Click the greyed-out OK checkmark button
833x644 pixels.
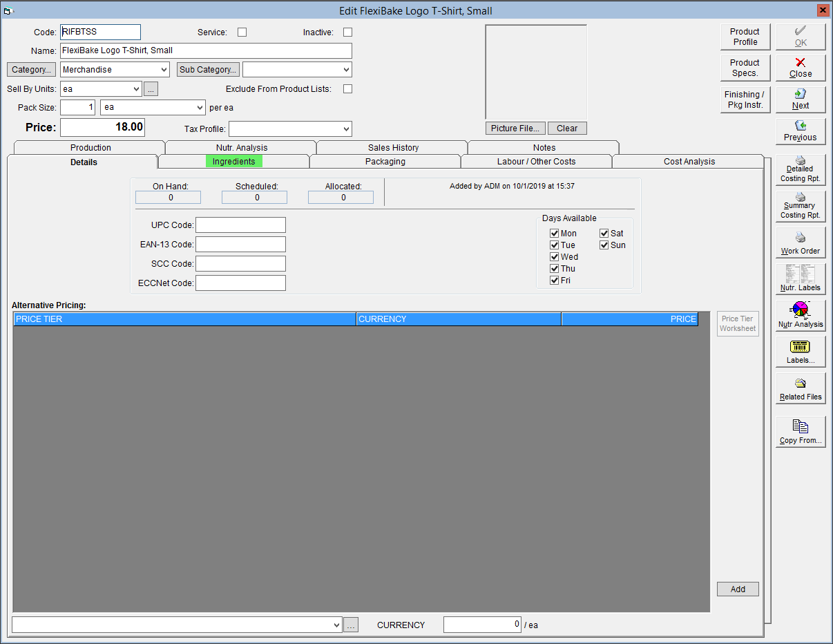coord(801,37)
